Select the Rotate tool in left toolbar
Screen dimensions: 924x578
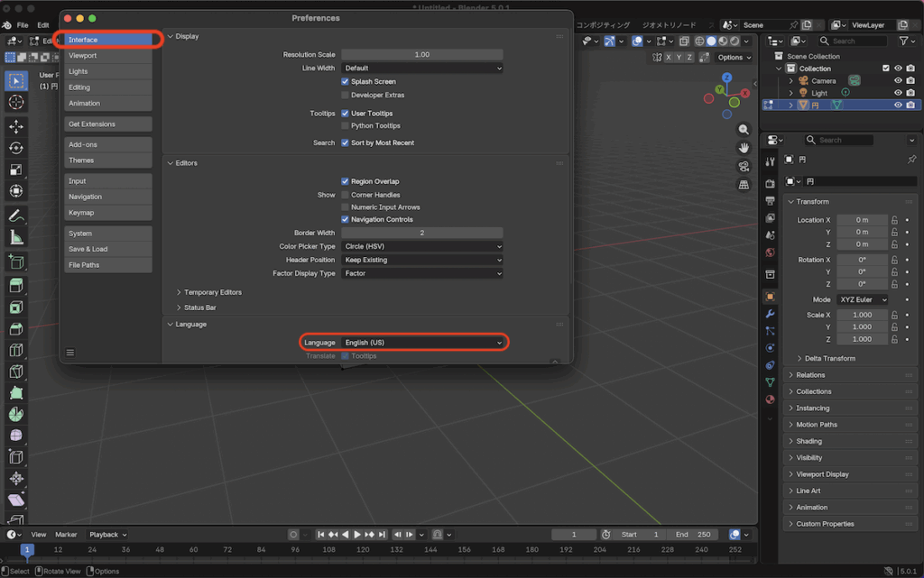(x=16, y=148)
